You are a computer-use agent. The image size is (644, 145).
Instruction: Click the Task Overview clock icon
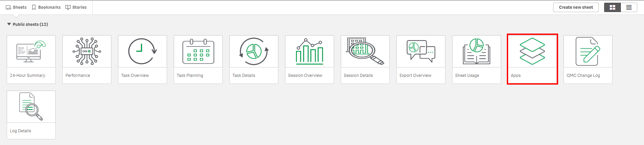(143, 51)
